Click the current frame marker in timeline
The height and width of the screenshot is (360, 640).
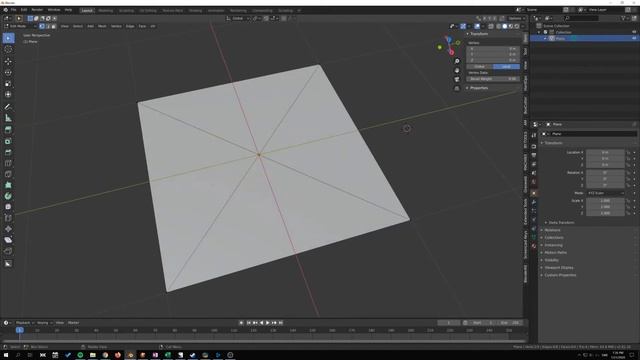(x=20, y=330)
